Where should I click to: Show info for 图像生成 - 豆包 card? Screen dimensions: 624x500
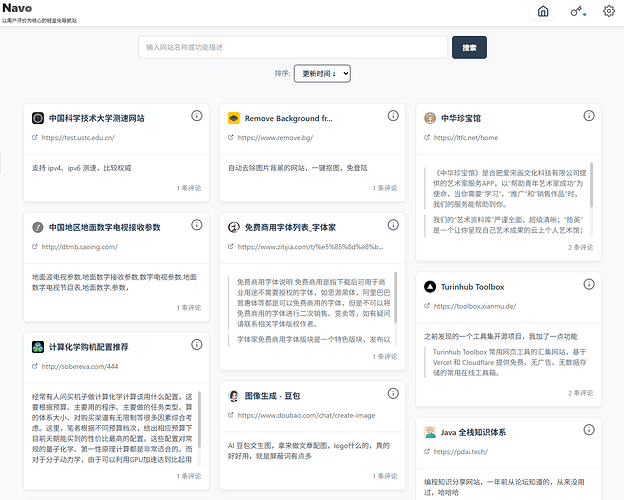coord(393,394)
